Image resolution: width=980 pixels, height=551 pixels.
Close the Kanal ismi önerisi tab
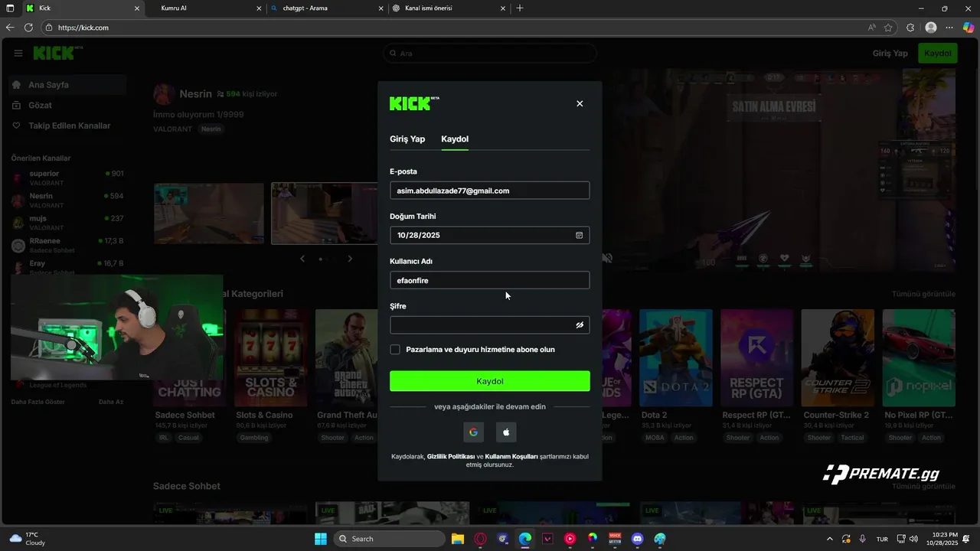pos(503,8)
